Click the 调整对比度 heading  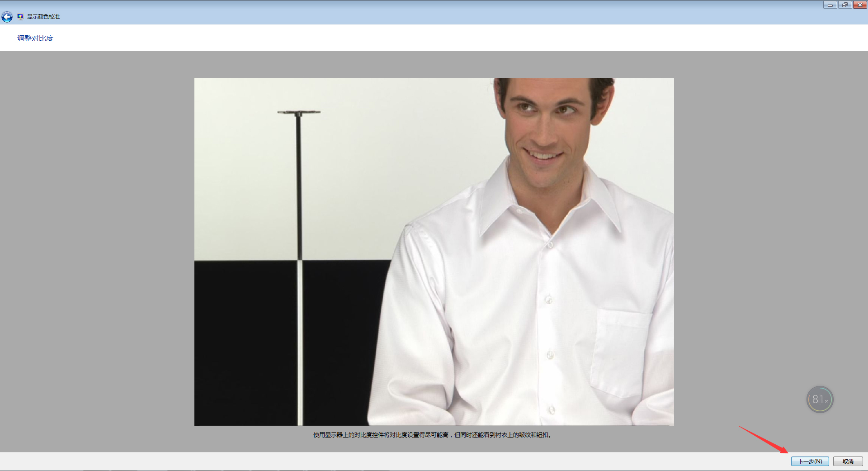pyautogui.click(x=35, y=38)
